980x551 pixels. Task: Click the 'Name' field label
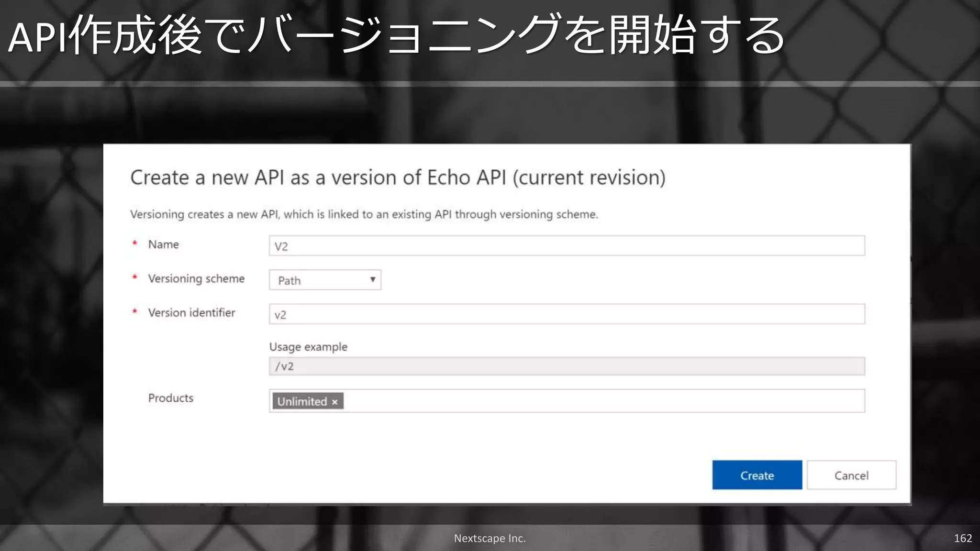pyautogui.click(x=164, y=244)
